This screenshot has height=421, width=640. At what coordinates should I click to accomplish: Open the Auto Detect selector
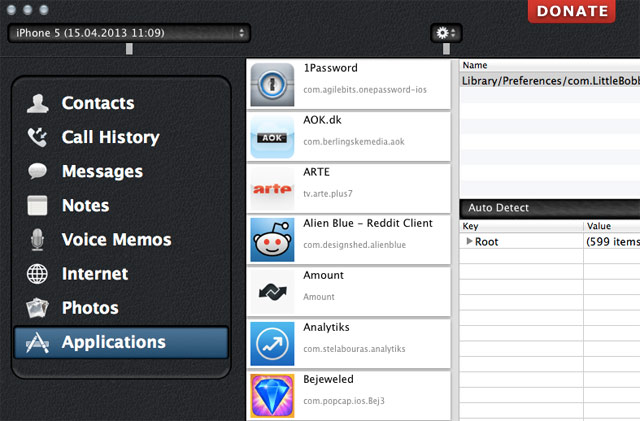tap(549, 208)
